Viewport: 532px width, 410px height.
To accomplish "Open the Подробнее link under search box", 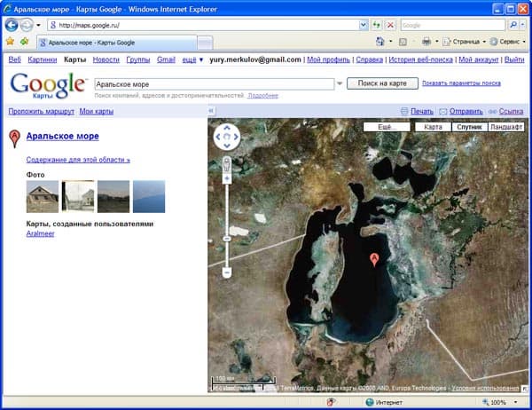I will pyautogui.click(x=263, y=96).
